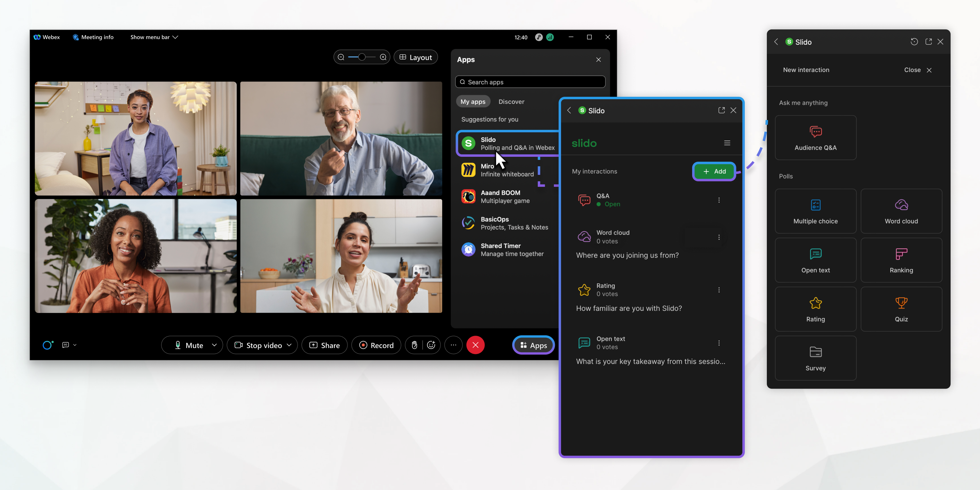This screenshot has height=490, width=980.
Task: Create a Word cloud poll
Action: pos(901,211)
